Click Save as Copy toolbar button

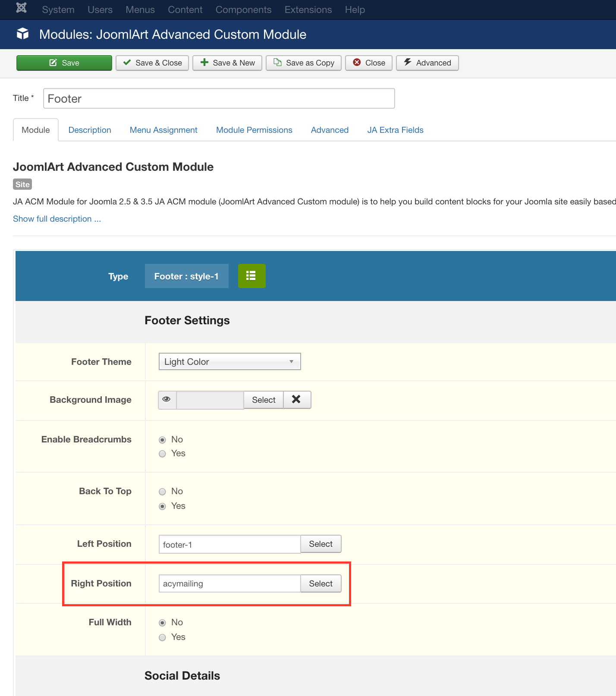pos(304,63)
